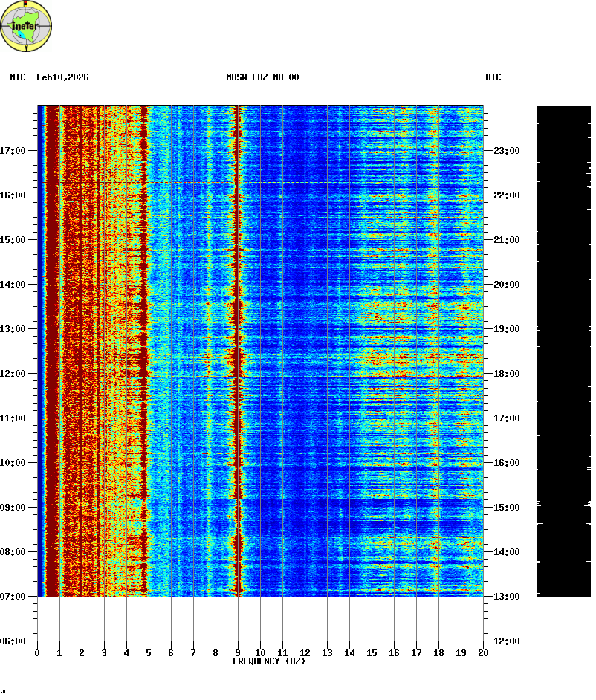Screen dimensions: 596x700
Task: Click the UTC label at top right
Action: [493, 77]
